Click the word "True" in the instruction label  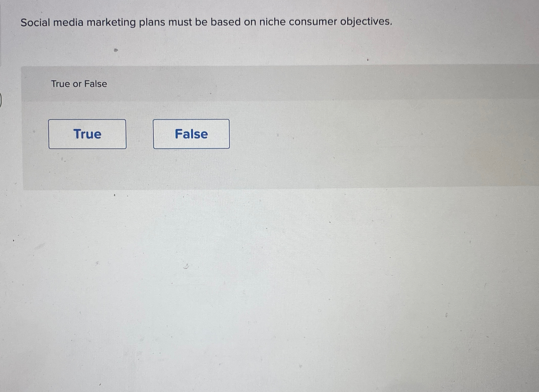coord(61,84)
